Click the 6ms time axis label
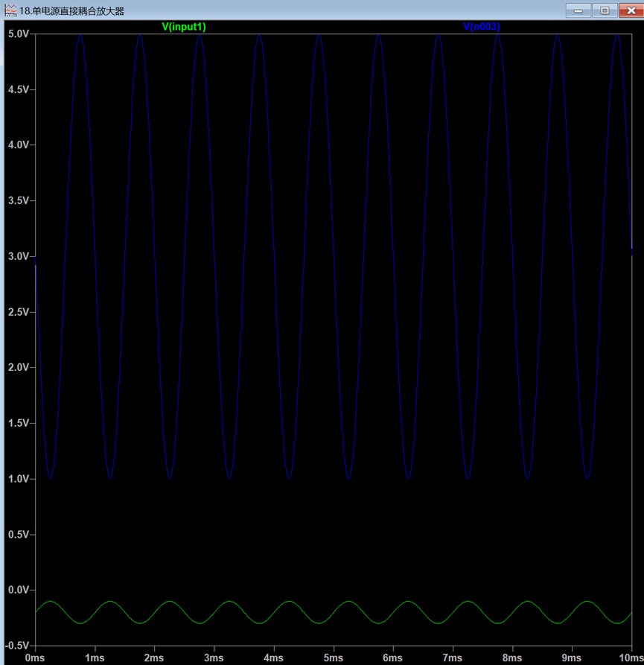644x665 pixels. point(392,658)
